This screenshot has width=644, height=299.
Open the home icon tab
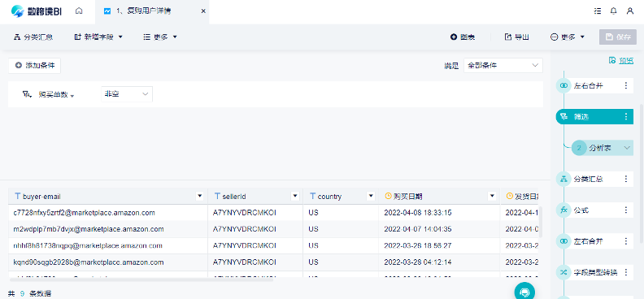[x=79, y=11]
